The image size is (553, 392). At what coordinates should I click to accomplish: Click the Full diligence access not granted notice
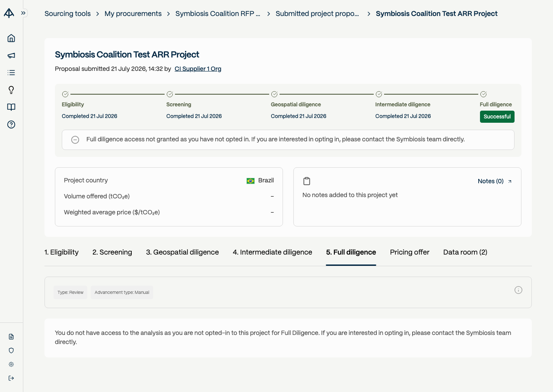[x=288, y=140]
